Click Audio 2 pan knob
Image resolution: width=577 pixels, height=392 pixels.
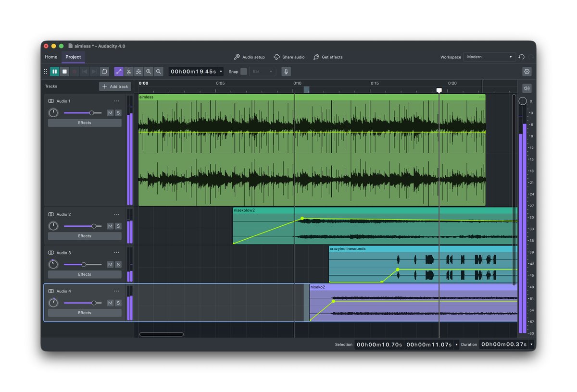coord(53,226)
